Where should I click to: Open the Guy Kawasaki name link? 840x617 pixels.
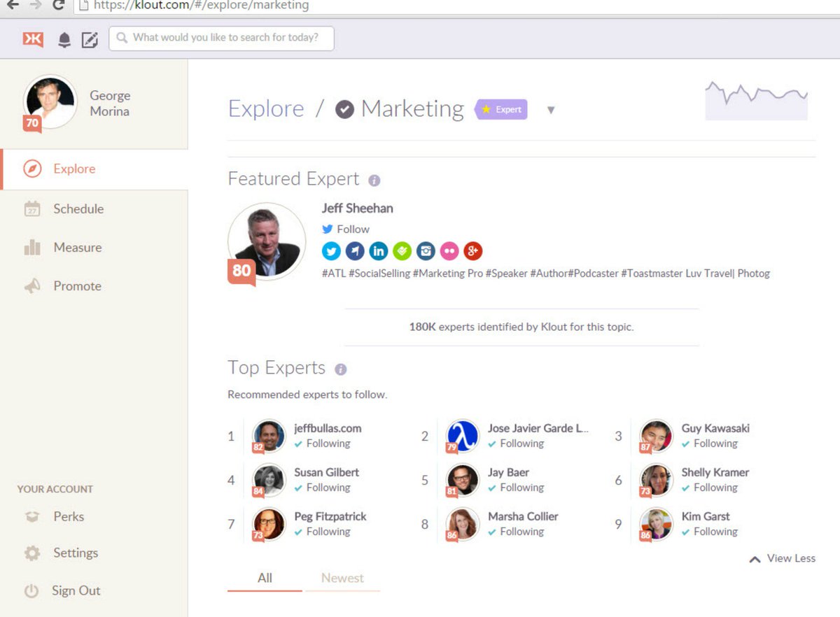point(715,428)
